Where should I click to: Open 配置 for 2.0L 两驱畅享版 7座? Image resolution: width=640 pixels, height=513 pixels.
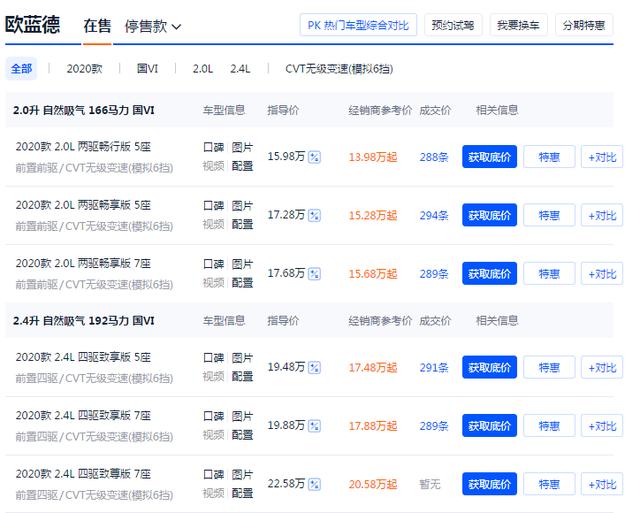(242, 283)
